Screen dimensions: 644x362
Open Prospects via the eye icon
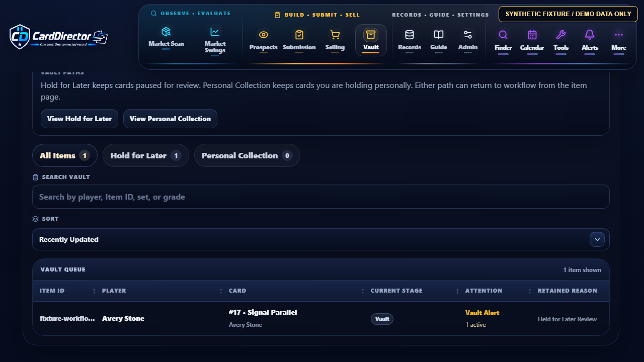pos(263,35)
